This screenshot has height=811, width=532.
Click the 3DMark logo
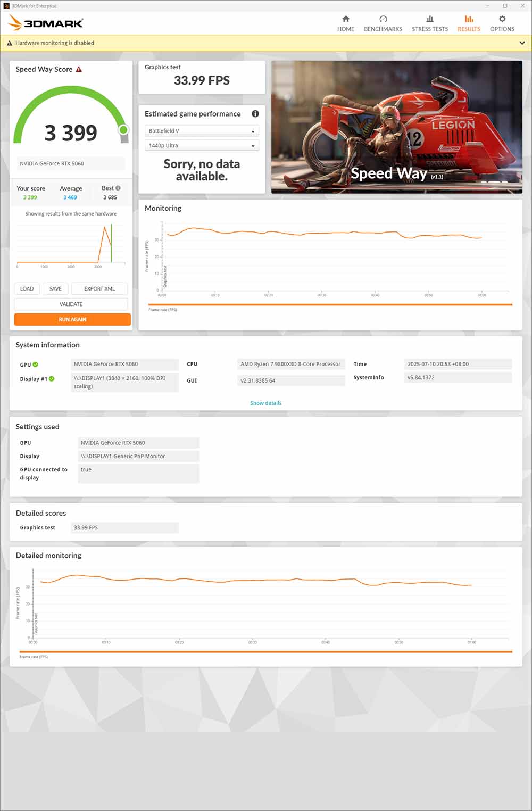[46, 23]
